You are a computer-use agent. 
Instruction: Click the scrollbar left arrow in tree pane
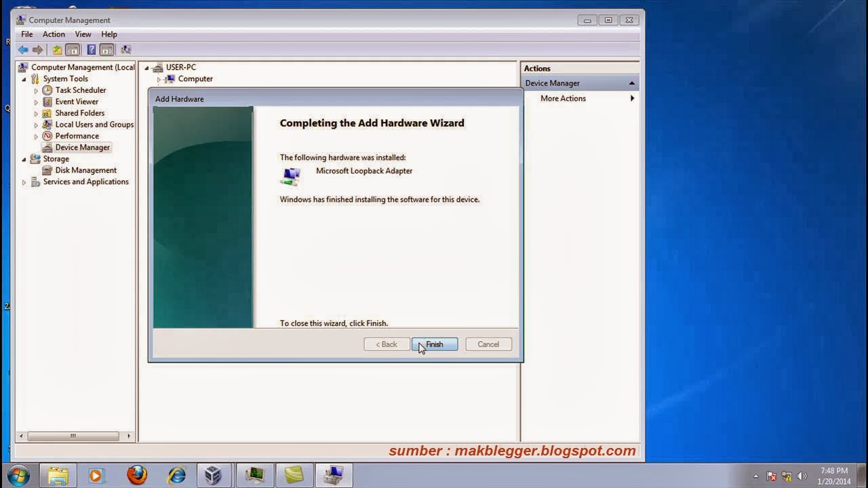tap(22, 436)
